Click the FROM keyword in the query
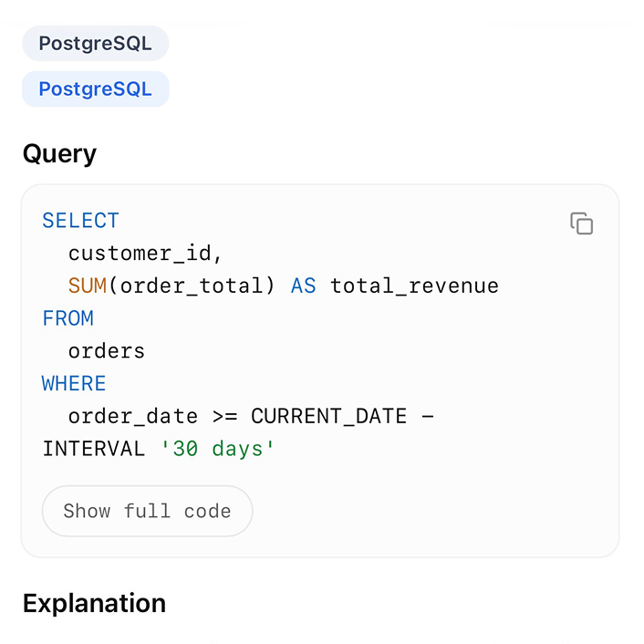 click(68, 318)
